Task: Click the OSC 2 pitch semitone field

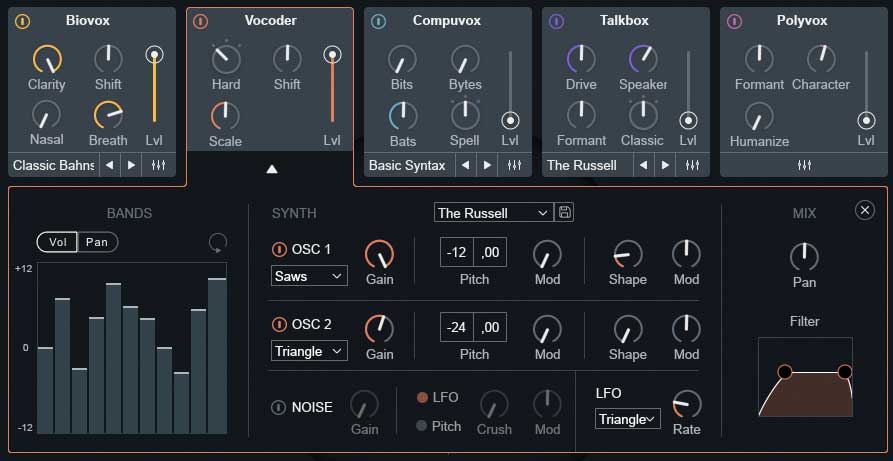Action: coord(457,327)
